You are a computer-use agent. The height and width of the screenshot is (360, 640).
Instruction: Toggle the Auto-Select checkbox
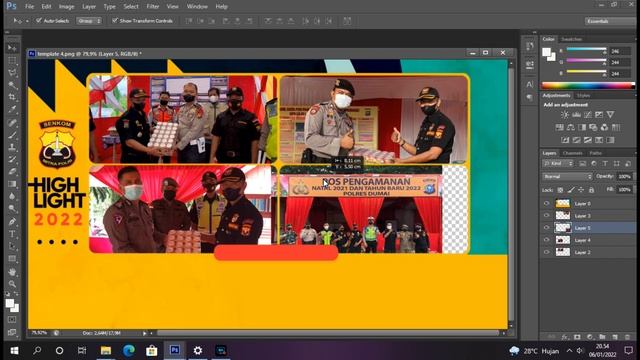pos(39,20)
